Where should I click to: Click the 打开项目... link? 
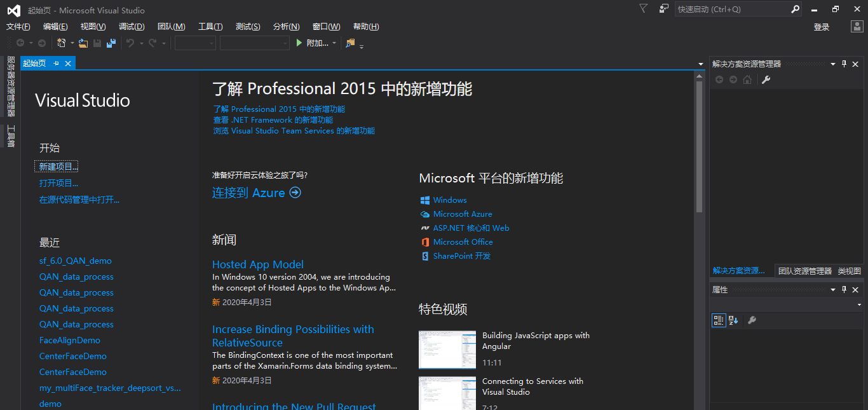[x=58, y=183]
